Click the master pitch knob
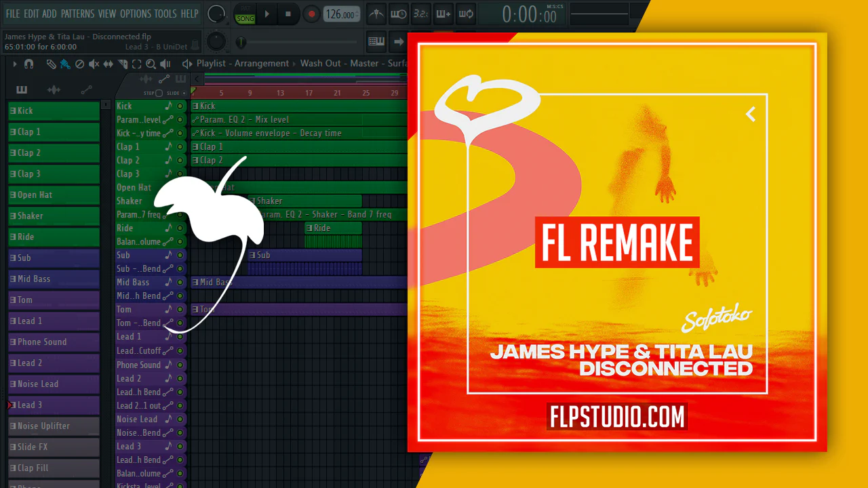868x488 pixels. click(x=216, y=41)
